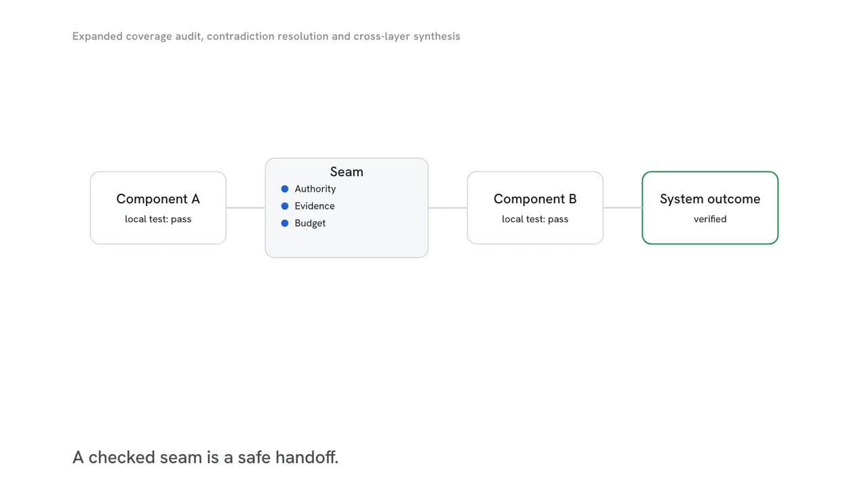Click the Evidence list item text

point(315,206)
